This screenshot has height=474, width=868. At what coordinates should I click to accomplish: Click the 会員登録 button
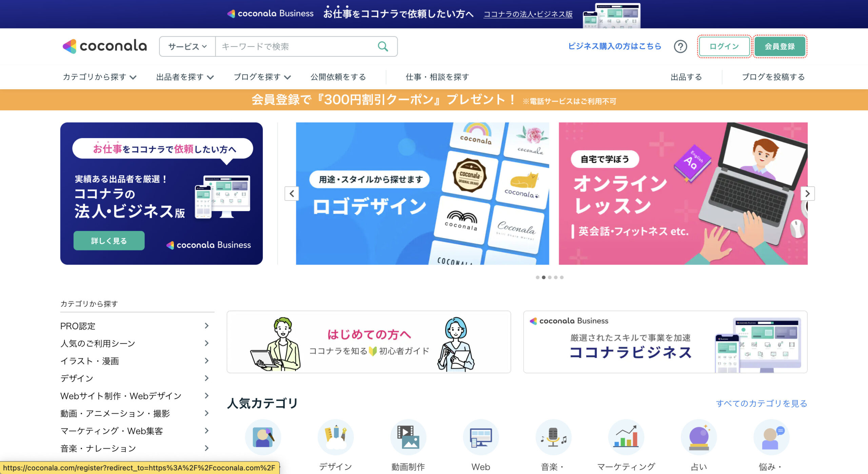[x=780, y=46]
